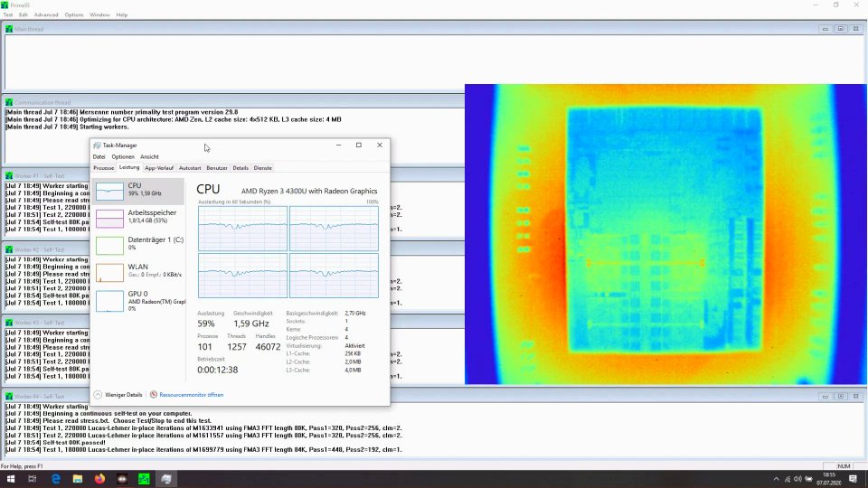Maximize the Task-Manager window
This screenshot has width=868, height=488.
359,145
